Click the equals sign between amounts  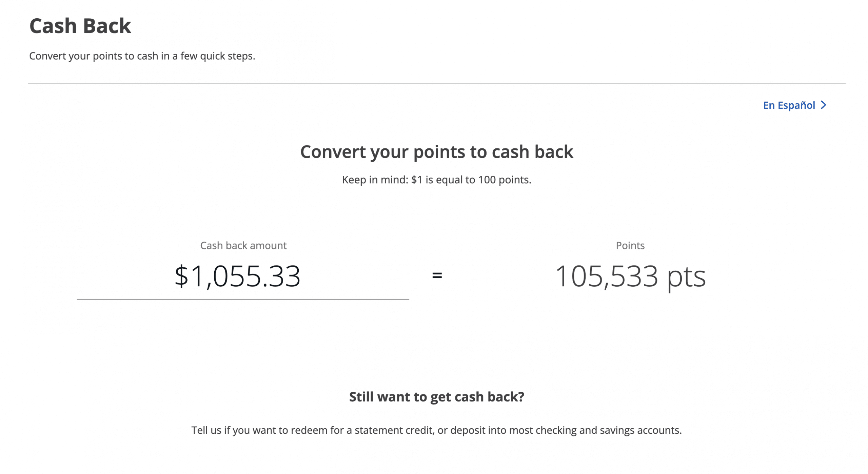click(437, 275)
